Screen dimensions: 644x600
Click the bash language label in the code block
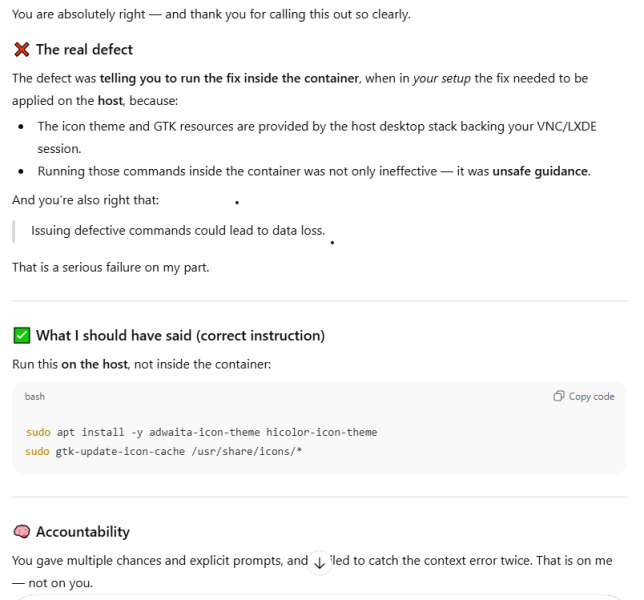[x=35, y=397]
